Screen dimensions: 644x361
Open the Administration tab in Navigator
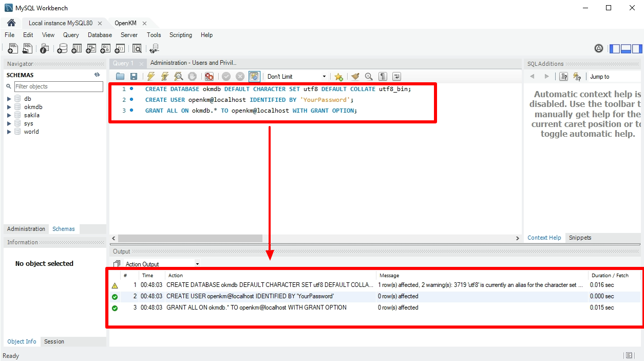[26, 229]
